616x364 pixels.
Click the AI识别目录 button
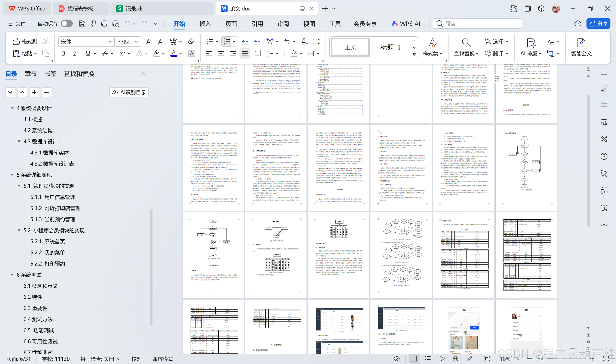click(x=129, y=92)
